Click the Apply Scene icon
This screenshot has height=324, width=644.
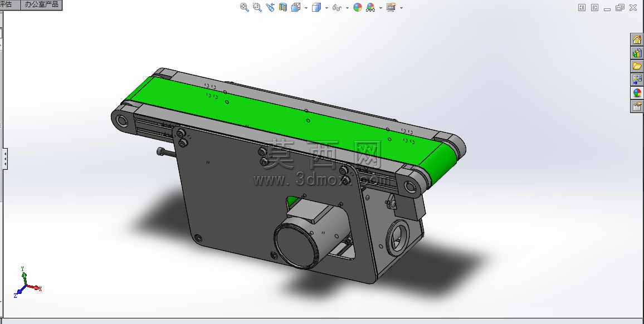370,7
